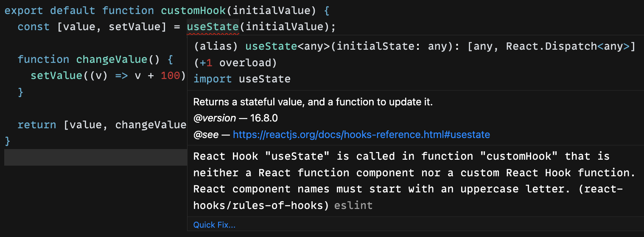The image size is (644, 237).
Task: Click the export keyword on first line
Action: click(x=24, y=11)
